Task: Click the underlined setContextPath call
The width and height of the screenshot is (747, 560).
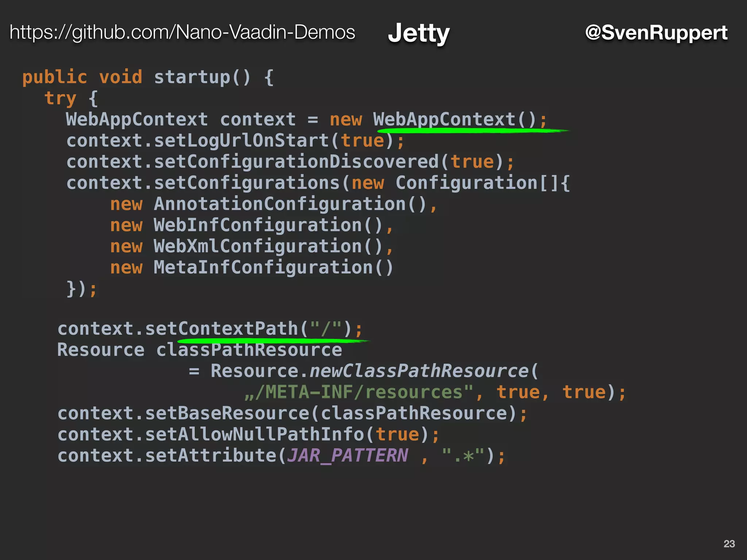Action: click(222, 329)
